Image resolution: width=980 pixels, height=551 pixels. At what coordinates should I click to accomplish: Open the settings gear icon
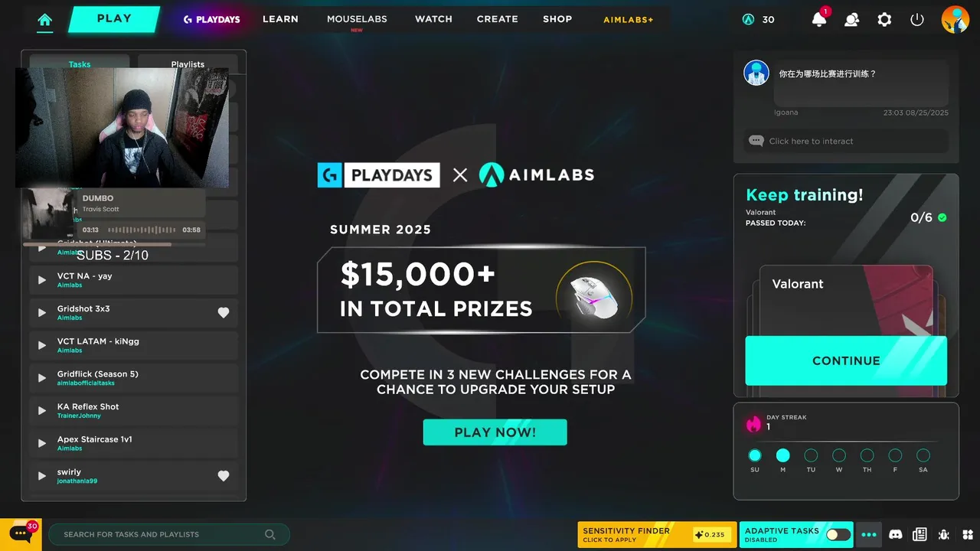click(x=884, y=20)
